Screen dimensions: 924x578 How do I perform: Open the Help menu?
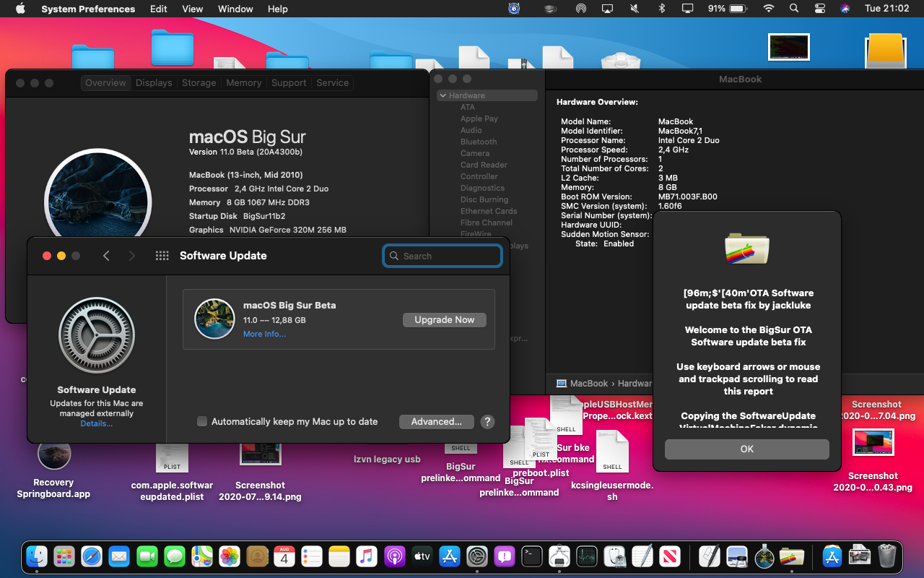[x=278, y=9]
